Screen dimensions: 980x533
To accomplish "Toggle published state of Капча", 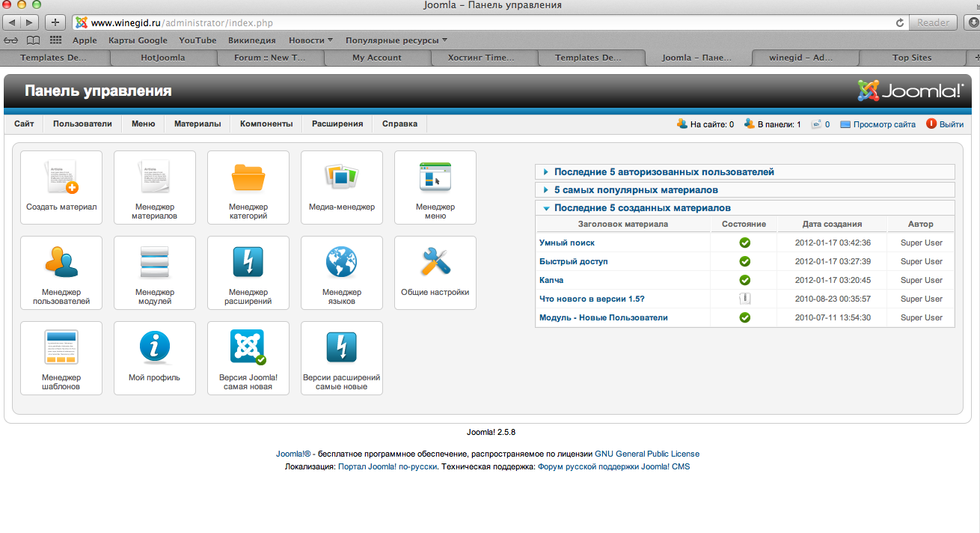I will 744,280.
